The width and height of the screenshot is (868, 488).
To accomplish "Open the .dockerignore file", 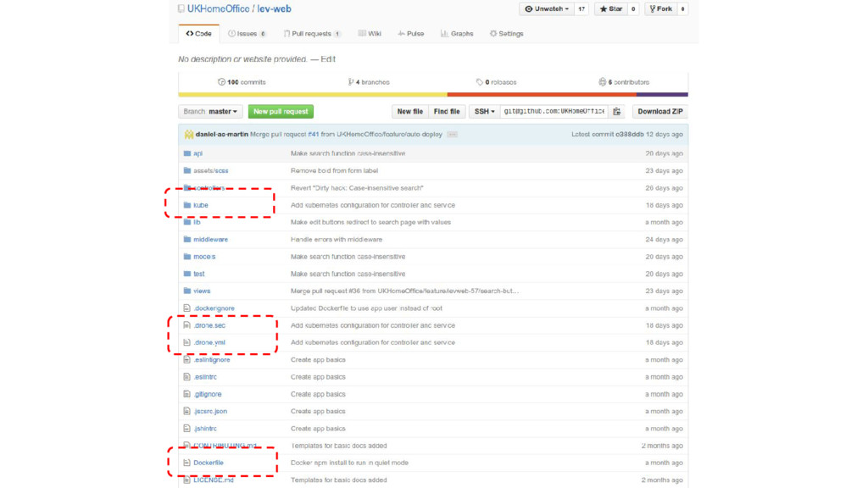I will (x=214, y=308).
